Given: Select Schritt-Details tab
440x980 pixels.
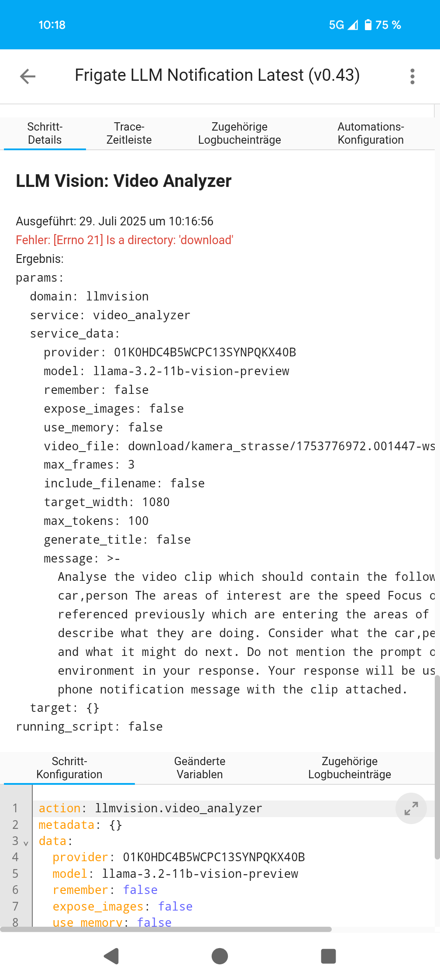Looking at the screenshot, I should coord(45,133).
